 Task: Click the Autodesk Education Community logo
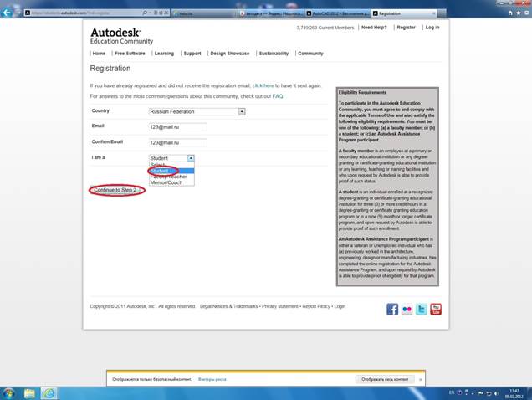click(121, 36)
